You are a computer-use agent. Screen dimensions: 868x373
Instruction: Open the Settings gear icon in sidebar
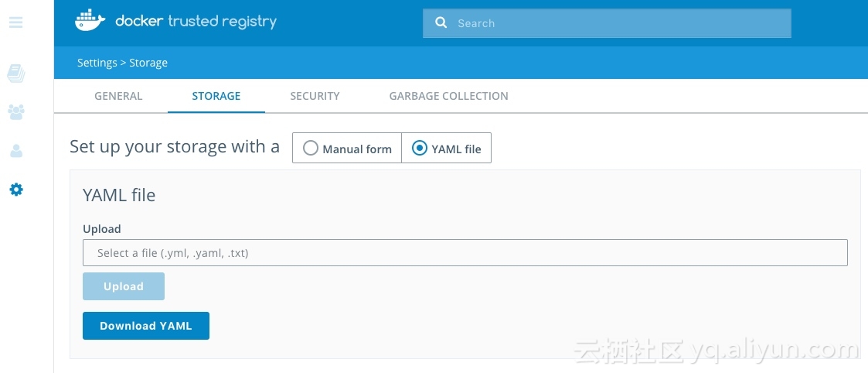pyautogui.click(x=16, y=190)
